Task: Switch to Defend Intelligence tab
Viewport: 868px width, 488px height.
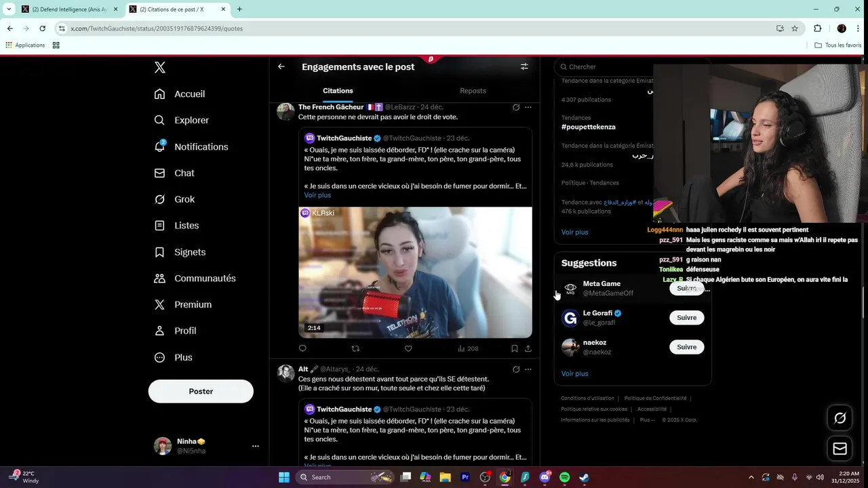Action: click(69, 9)
